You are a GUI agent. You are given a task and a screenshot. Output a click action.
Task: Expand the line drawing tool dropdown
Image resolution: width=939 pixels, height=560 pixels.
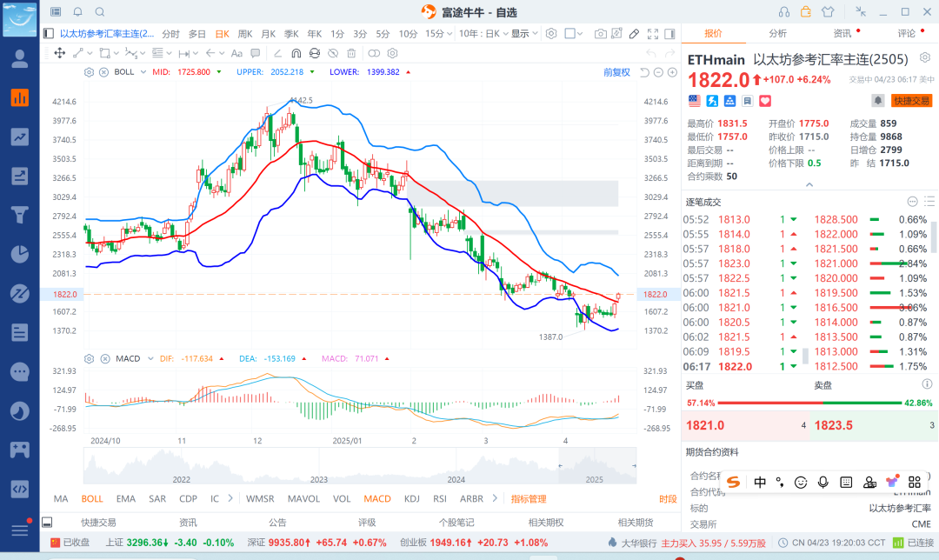90,53
